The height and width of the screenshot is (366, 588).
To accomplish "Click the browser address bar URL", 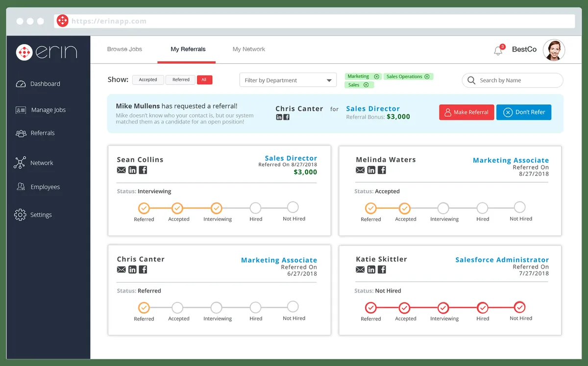I will pos(109,21).
